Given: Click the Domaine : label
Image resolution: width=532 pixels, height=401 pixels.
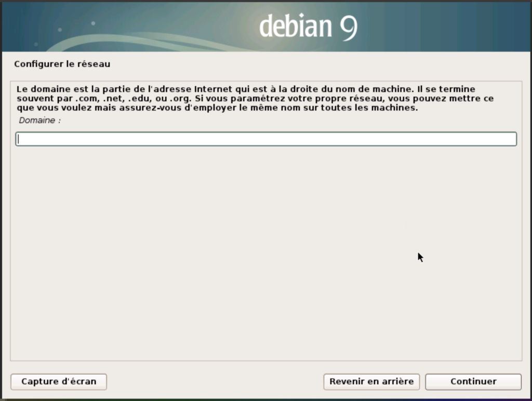Looking at the screenshot, I should 40,120.
